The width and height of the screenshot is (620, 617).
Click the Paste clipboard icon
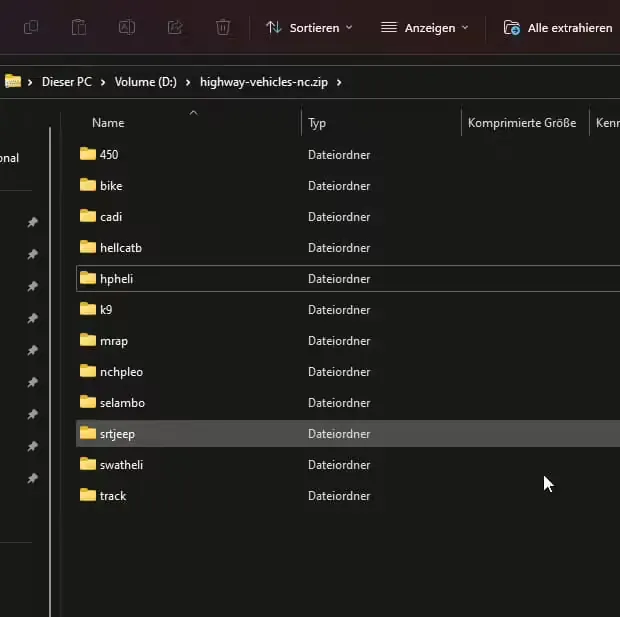[x=79, y=27]
